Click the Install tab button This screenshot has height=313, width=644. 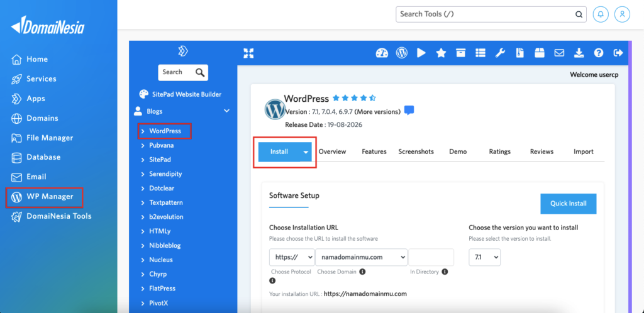[x=279, y=151]
